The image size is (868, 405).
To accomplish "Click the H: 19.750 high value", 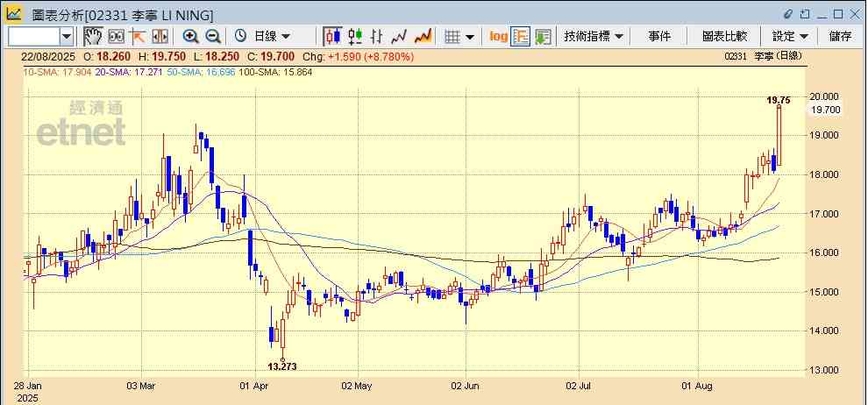I will (163, 56).
